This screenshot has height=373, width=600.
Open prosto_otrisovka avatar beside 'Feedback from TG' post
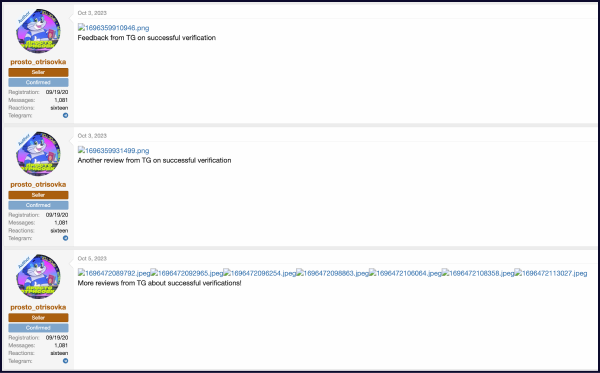click(38, 31)
